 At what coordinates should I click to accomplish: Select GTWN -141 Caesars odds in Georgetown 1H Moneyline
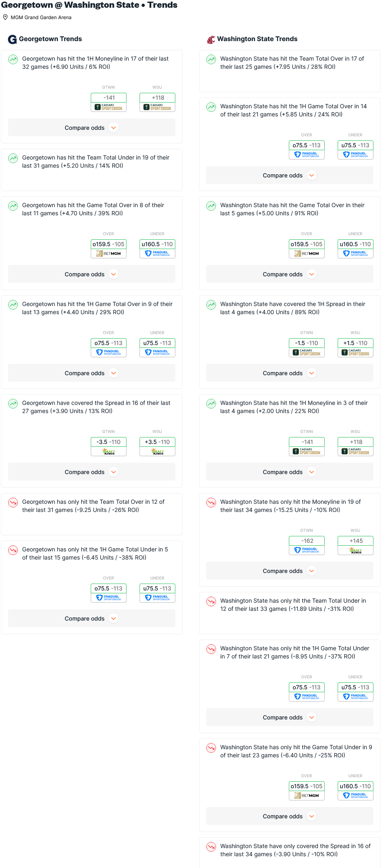tap(109, 102)
